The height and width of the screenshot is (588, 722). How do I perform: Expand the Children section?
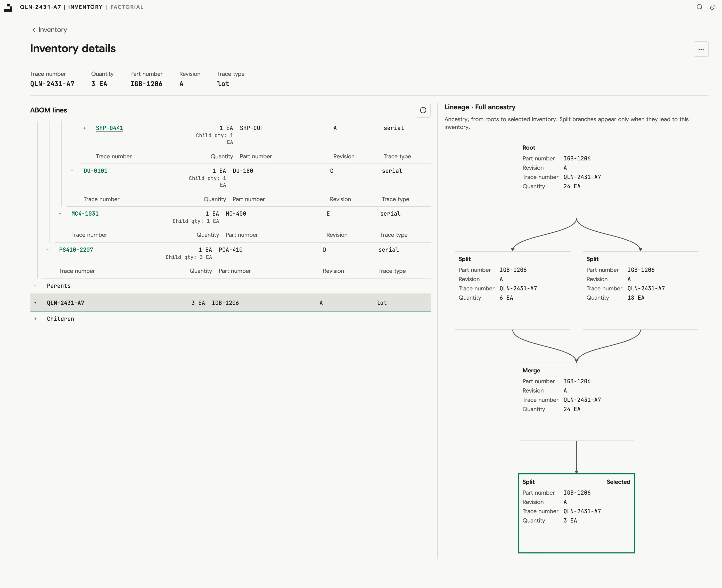(35, 319)
